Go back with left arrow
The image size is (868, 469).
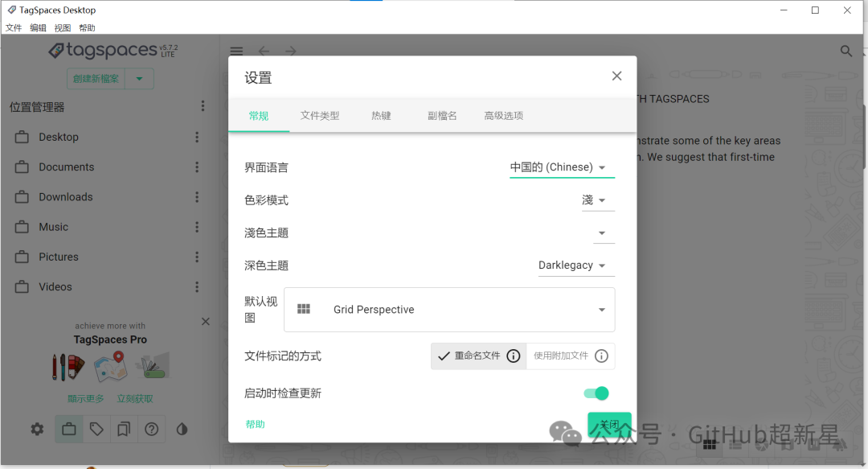(264, 51)
